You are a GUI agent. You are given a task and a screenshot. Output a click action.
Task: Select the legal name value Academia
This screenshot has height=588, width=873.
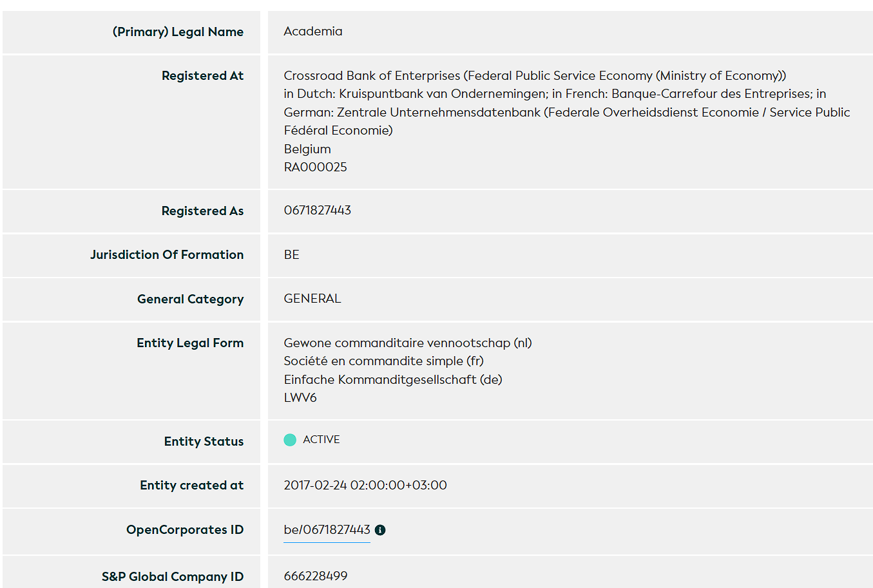click(x=313, y=31)
